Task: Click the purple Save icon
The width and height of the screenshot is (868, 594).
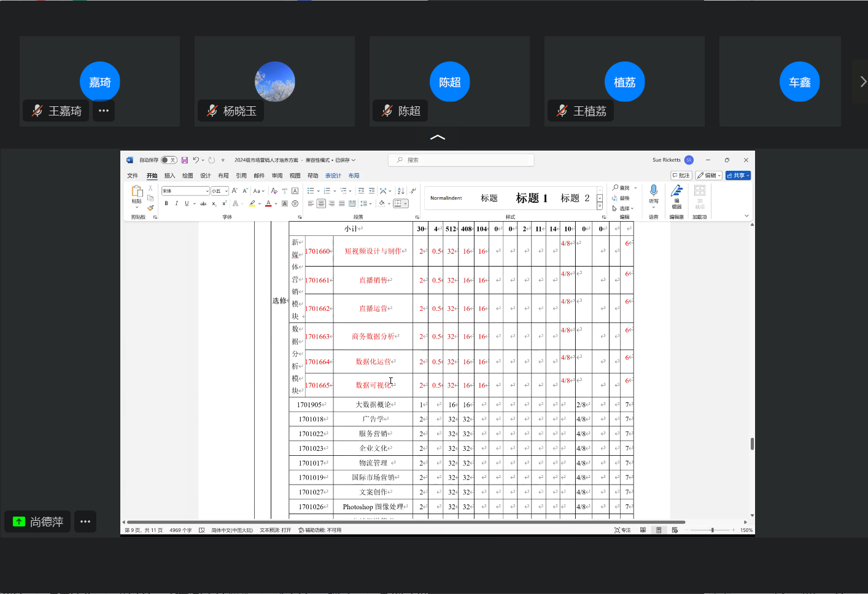Action: pos(184,160)
